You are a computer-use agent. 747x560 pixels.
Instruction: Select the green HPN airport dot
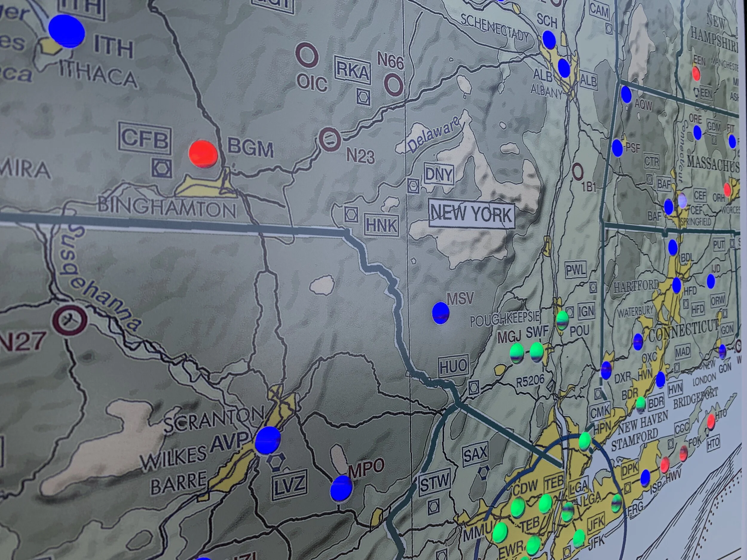584,441
